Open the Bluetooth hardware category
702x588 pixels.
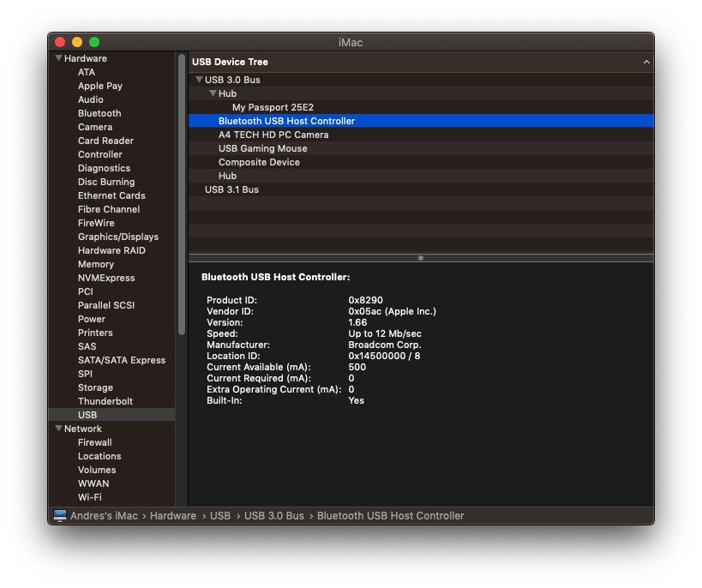point(99,113)
